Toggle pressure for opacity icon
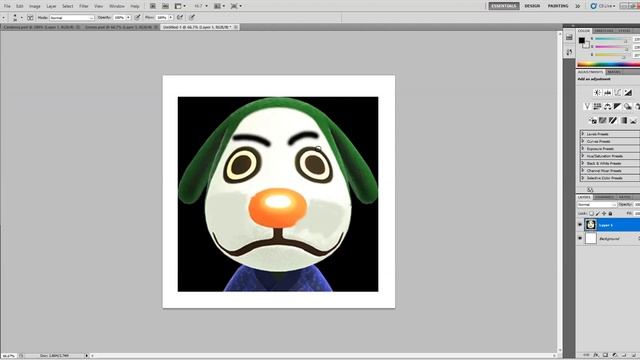Screen dimensions: 640x360 pyautogui.click(x=138, y=18)
